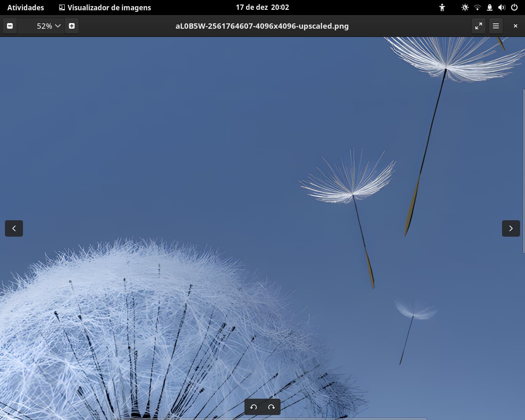This screenshot has width=525, height=420.
Task: Open the clock calendar 17 de dez
Action: coord(262,7)
